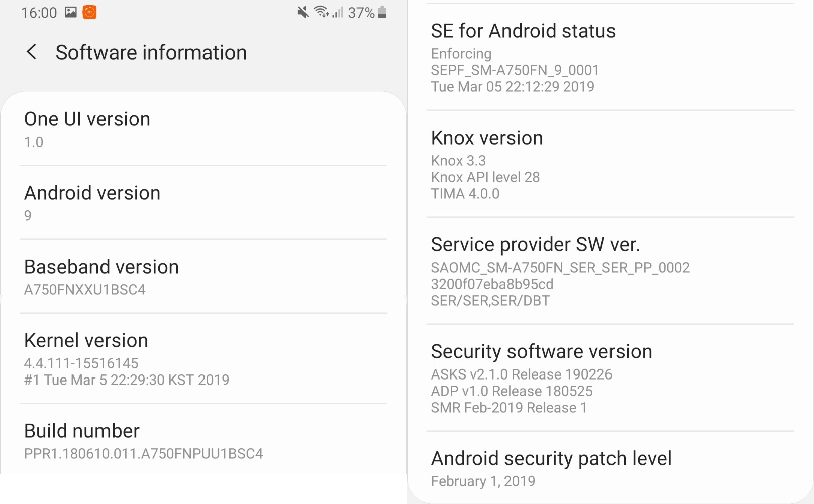Tap the orange app notification icon
Image resolution: width=814 pixels, height=504 pixels.
point(89,12)
